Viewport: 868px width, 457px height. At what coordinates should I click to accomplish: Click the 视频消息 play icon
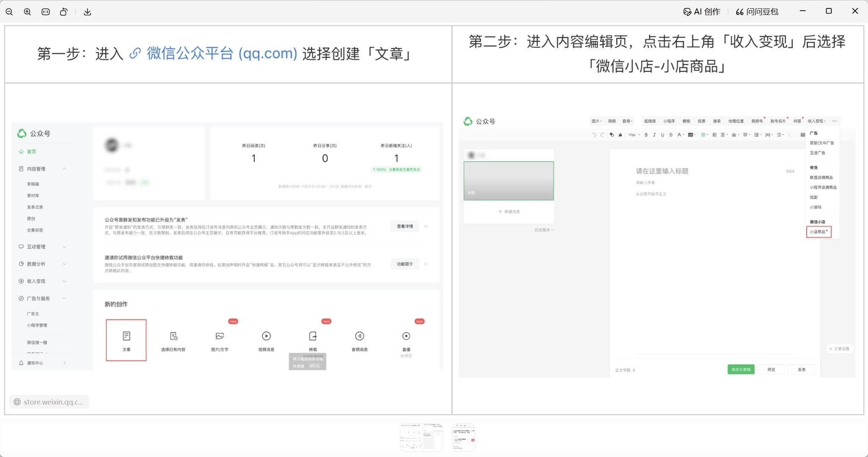pos(266,336)
